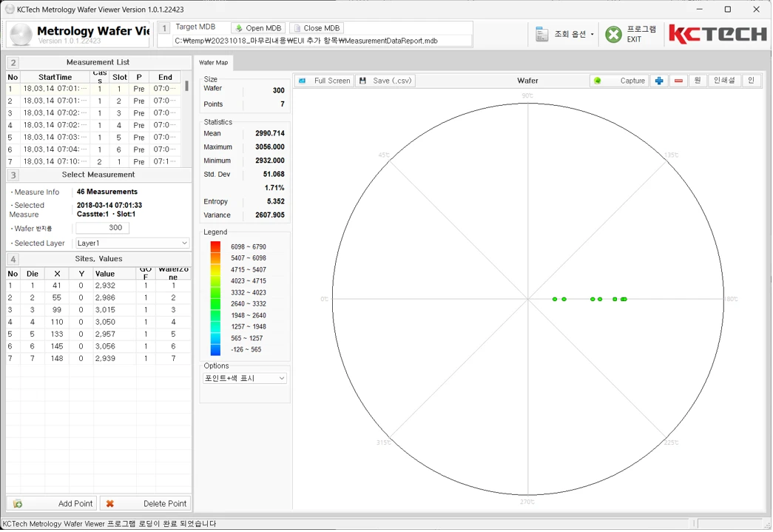This screenshot has width=773, height=532.
Task: Open the 조회 옵션 dropdown menu
Action: [x=564, y=34]
